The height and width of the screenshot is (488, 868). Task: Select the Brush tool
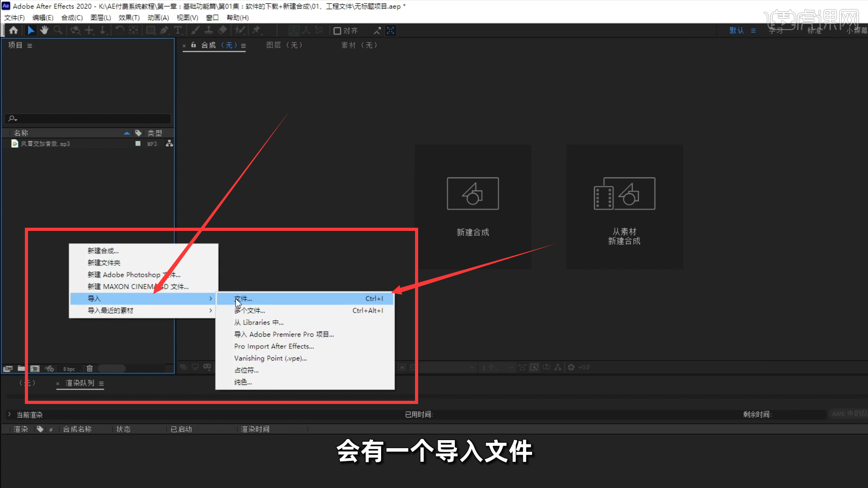195,30
